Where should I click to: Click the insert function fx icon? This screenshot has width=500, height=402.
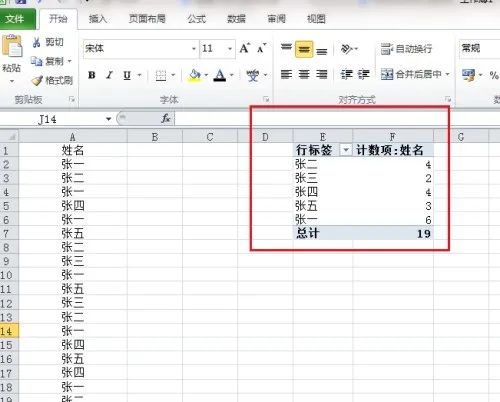point(166,118)
